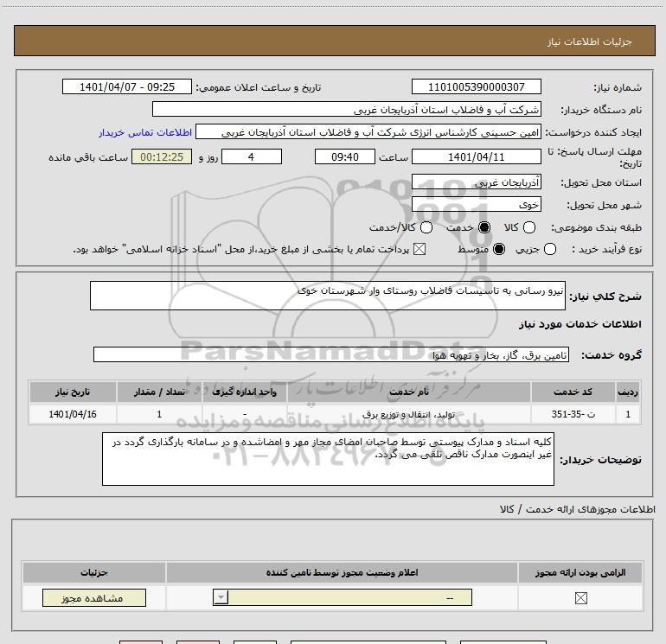Click the جزئیات column header
Image resolution: width=666 pixels, height=644 pixels.
point(94,572)
